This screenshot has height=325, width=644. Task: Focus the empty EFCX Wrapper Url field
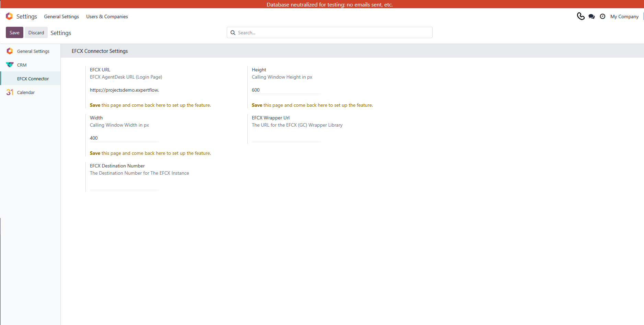point(286,138)
